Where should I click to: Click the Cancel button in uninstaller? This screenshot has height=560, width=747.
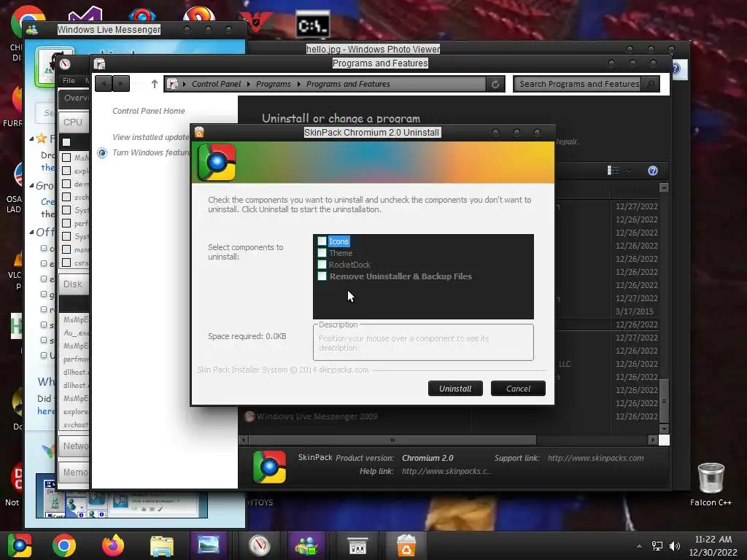pyautogui.click(x=518, y=389)
